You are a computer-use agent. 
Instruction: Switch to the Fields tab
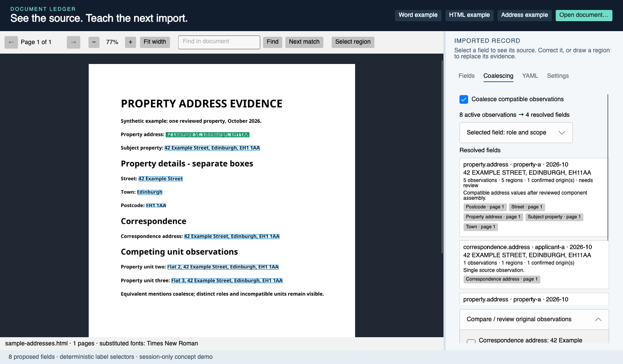(466, 76)
